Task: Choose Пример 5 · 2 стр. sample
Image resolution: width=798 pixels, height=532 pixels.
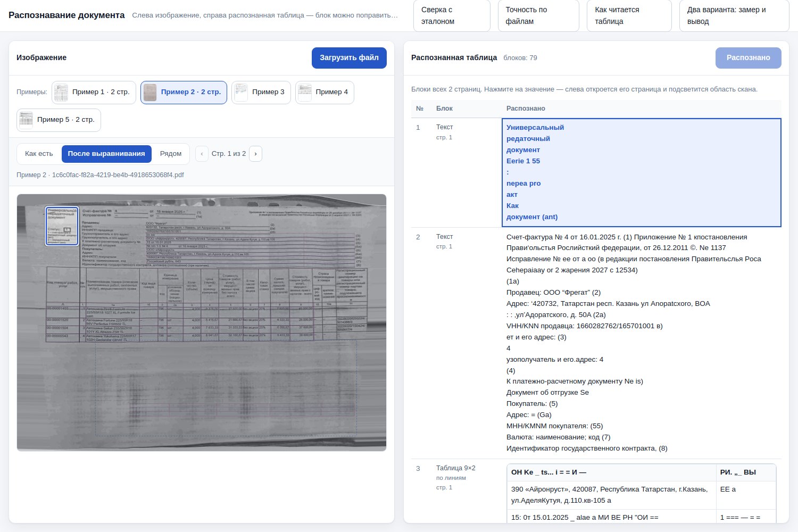Action: (59, 120)
